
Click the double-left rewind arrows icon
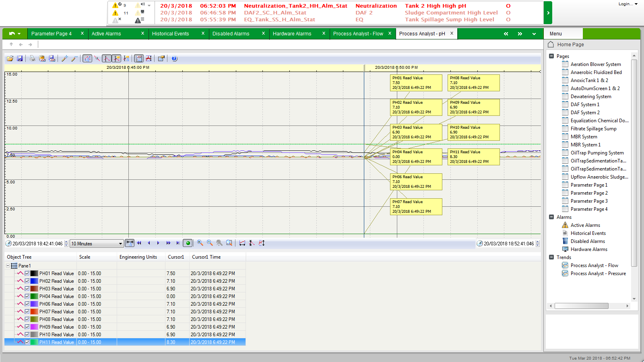pyautogui.click(x=139, y=243)
